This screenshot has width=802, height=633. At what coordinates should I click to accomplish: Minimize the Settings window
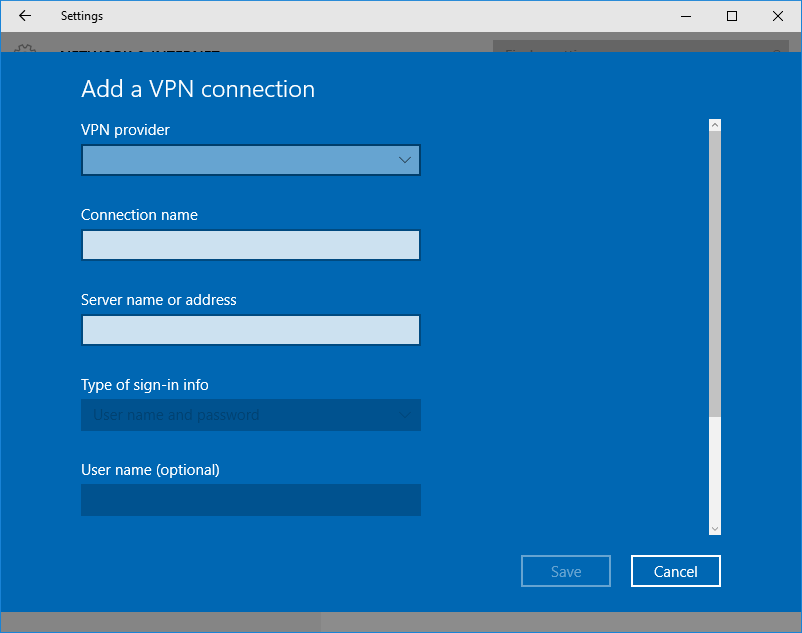[x=686, y=16]
